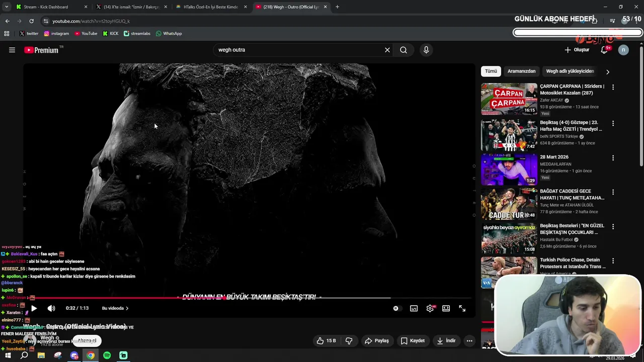The width and height of the screenshot is (644, 362).
Task: Share video with Paylaş button
Action: point(377,340)
